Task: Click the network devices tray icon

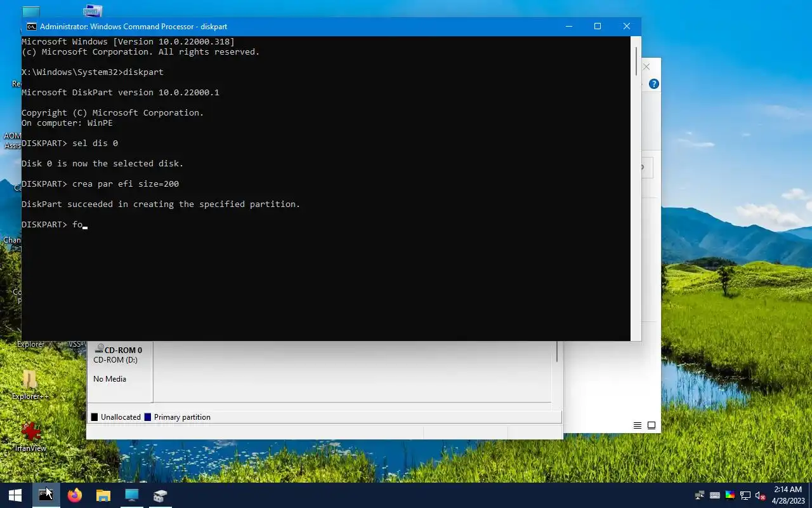Action: click(700, 495)
